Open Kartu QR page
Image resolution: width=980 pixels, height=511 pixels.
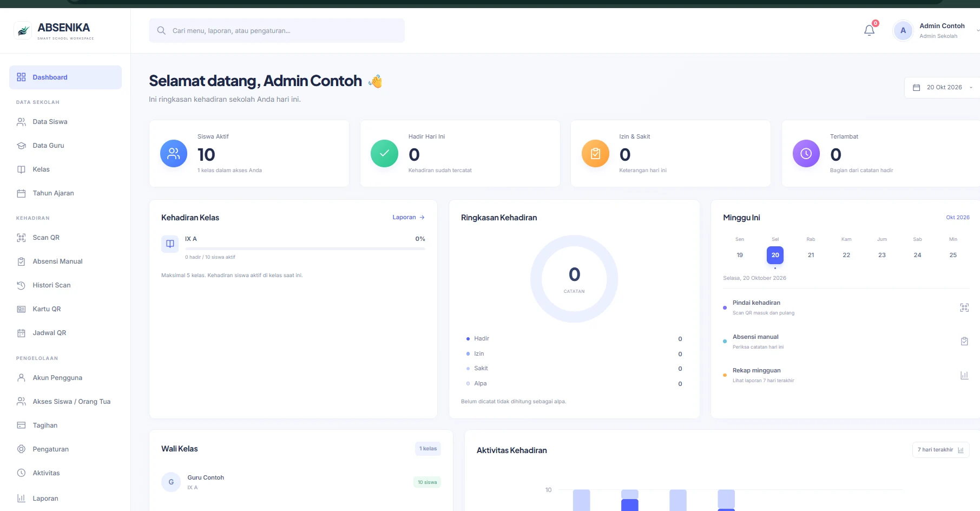pos(65,309)
